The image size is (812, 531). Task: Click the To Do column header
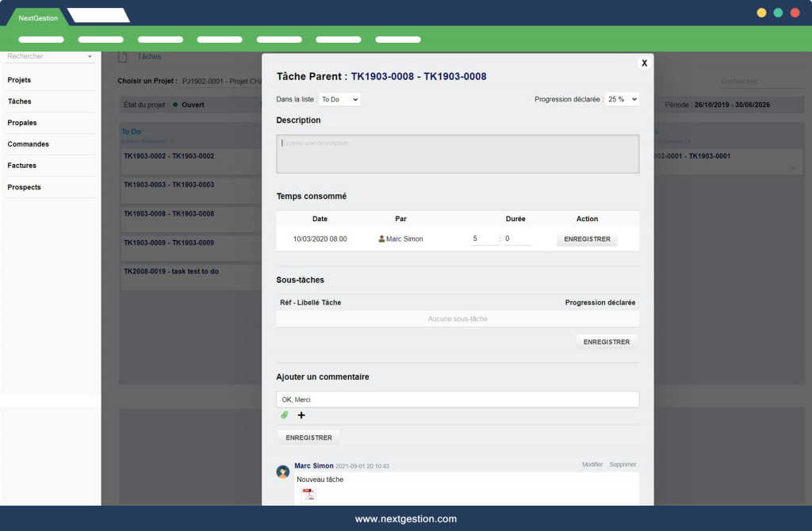tap(131, 132)
